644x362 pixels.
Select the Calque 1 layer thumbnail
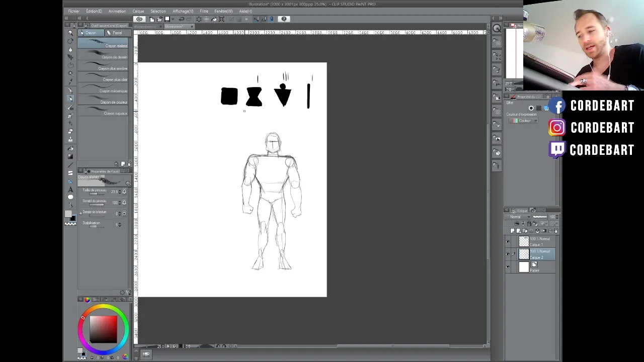coord(524,242)
